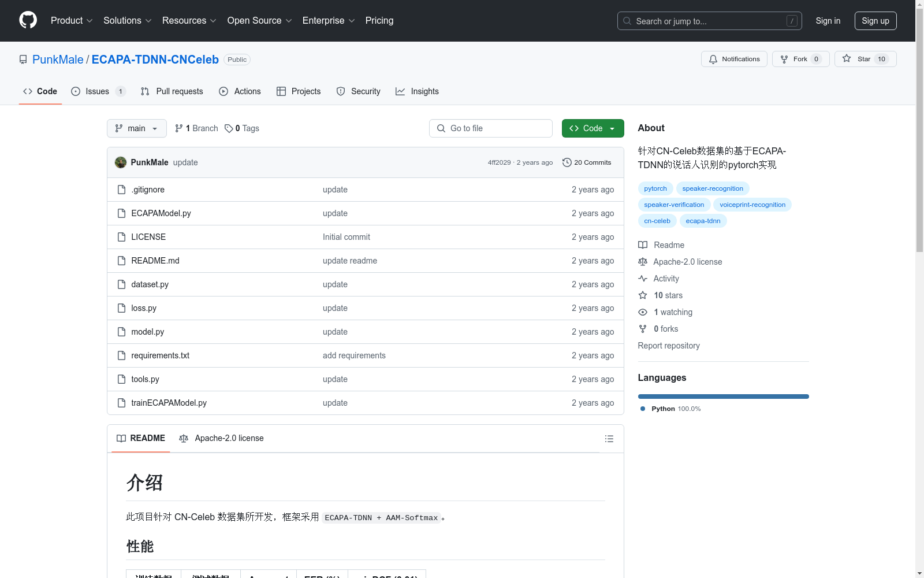This screenshot has width=924, height=578.
Task: Click the file icon for trainECAPAModel.py
Action: pyautogui.click(x=121, y=403)
